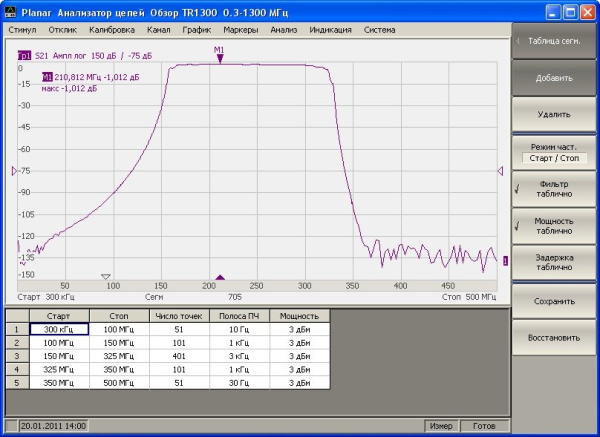Click the purple channel indicator at graph's right edge

pyautogui.click(x=505, y=261)
